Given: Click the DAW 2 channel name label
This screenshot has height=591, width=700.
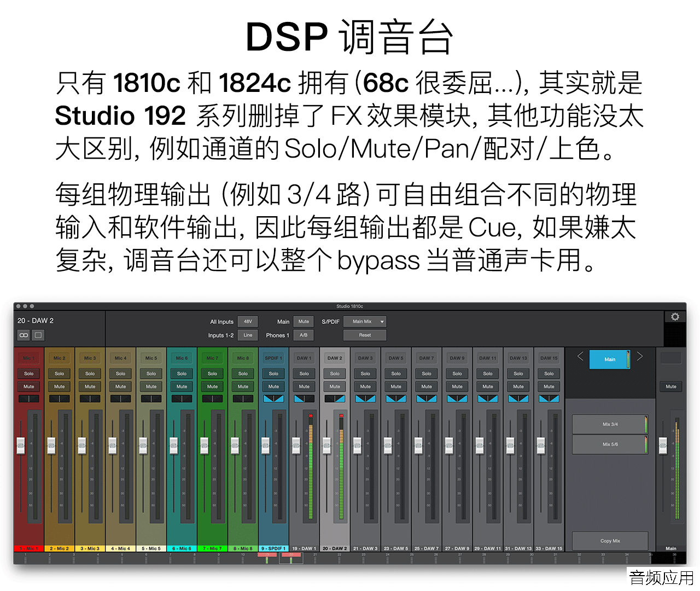Looking at the screenshot, I should [x=335, y=358].
